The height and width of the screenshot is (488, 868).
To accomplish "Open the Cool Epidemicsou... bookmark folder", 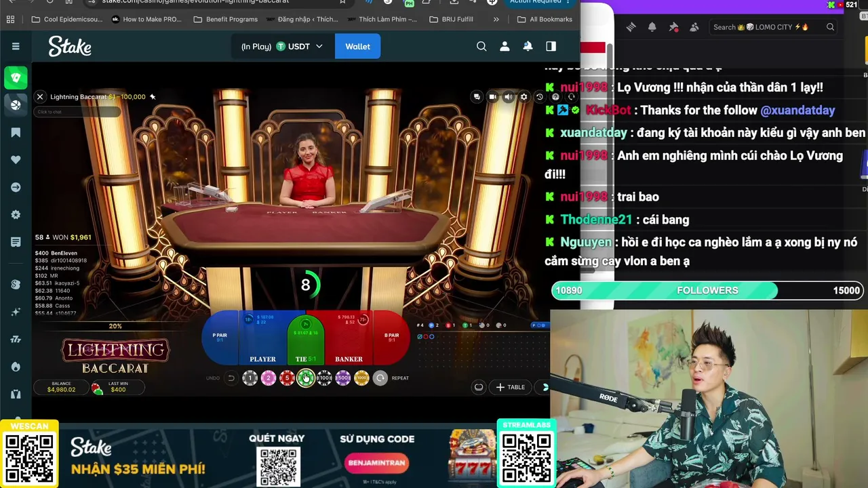I will (66, 19).
